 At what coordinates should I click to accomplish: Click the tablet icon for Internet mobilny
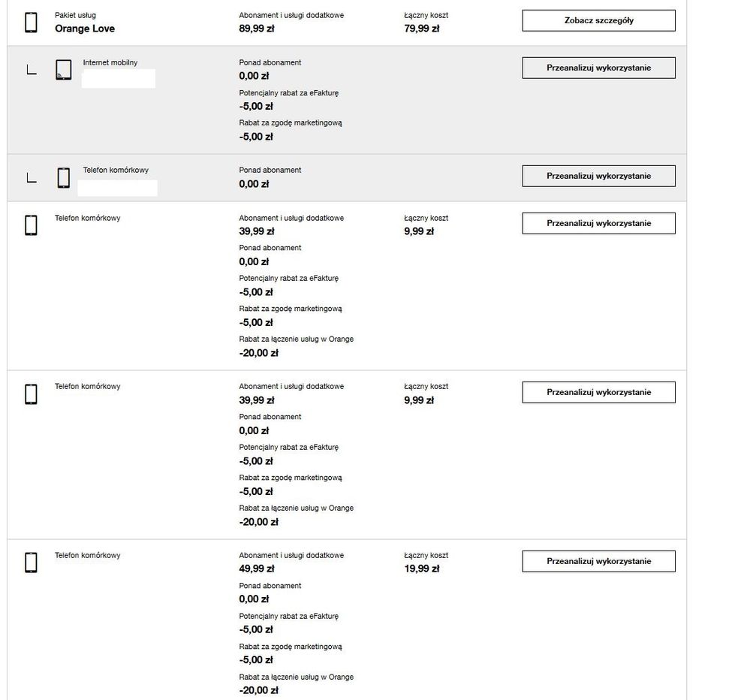(x=64, y=70)
